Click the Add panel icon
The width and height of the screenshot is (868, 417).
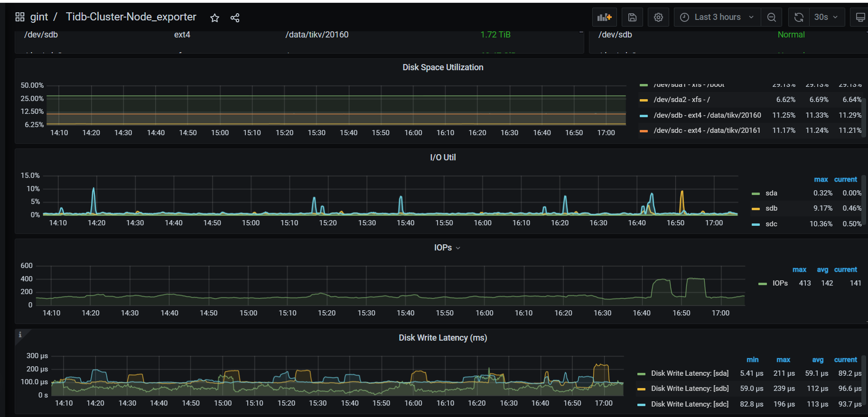604,18
